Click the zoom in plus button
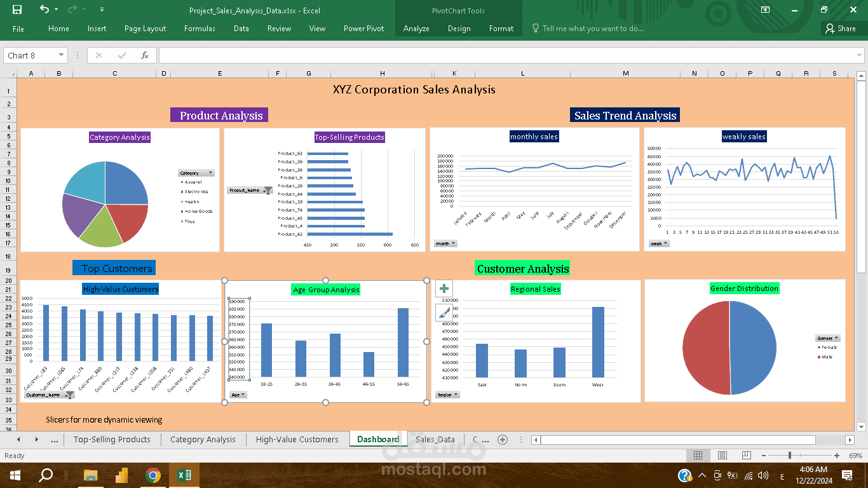The image size is (868, 488). point(837,456)
